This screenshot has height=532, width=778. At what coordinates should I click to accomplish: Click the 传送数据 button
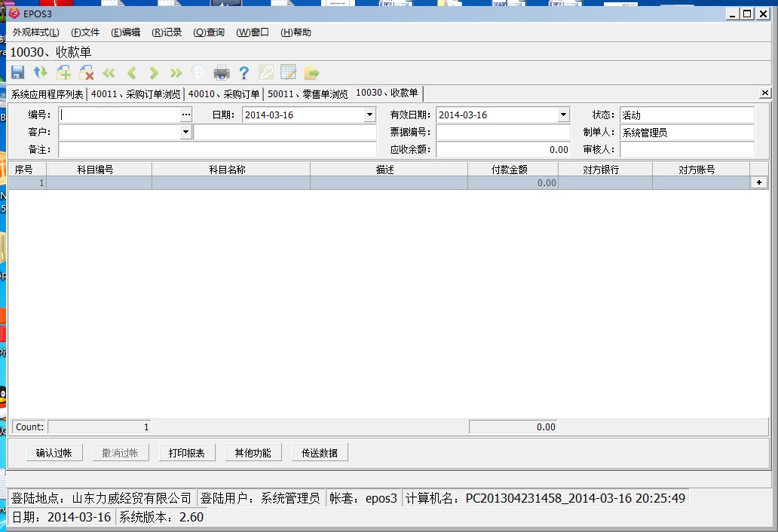(320, 453)
